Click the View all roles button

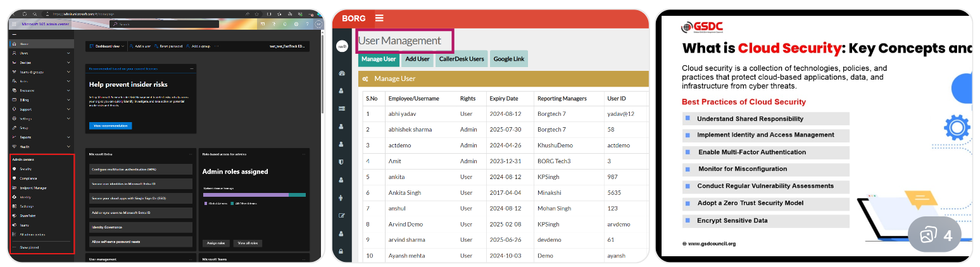pyautogui.click(x=249, y=243)
